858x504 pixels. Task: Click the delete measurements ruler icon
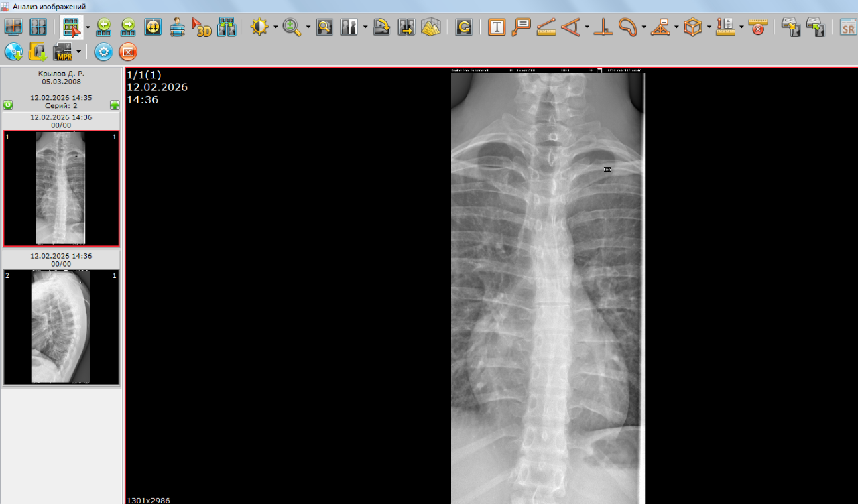pos(757,27)
